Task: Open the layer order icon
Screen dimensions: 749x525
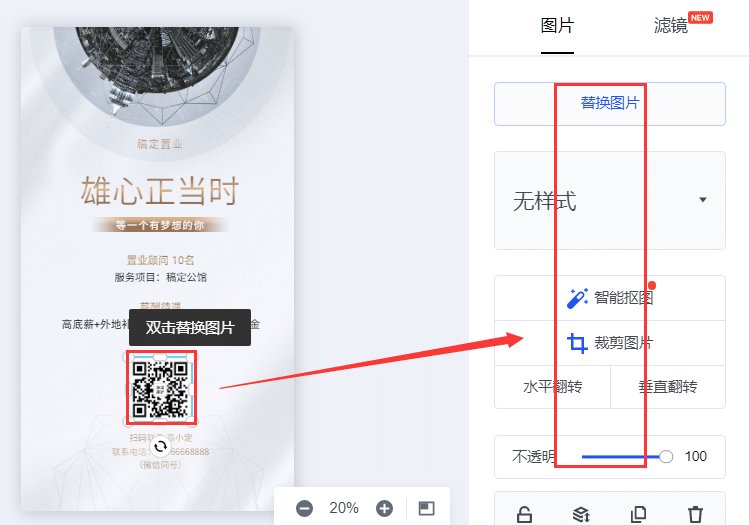Action: point(581,514)
